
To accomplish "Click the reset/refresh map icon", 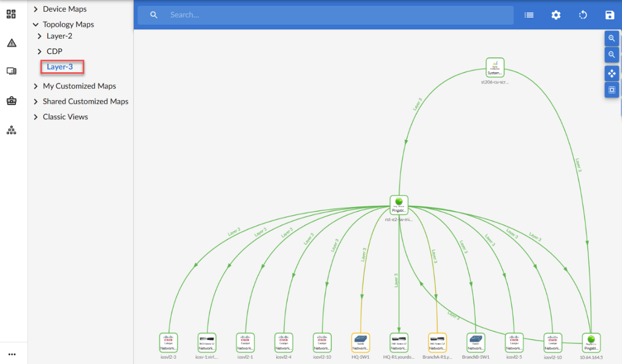I will tap(583, 15).
